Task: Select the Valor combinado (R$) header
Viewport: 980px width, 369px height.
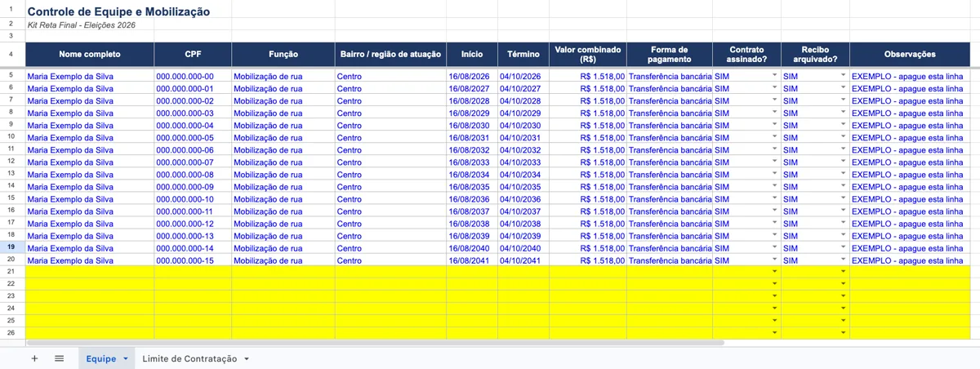Action: 588,55
